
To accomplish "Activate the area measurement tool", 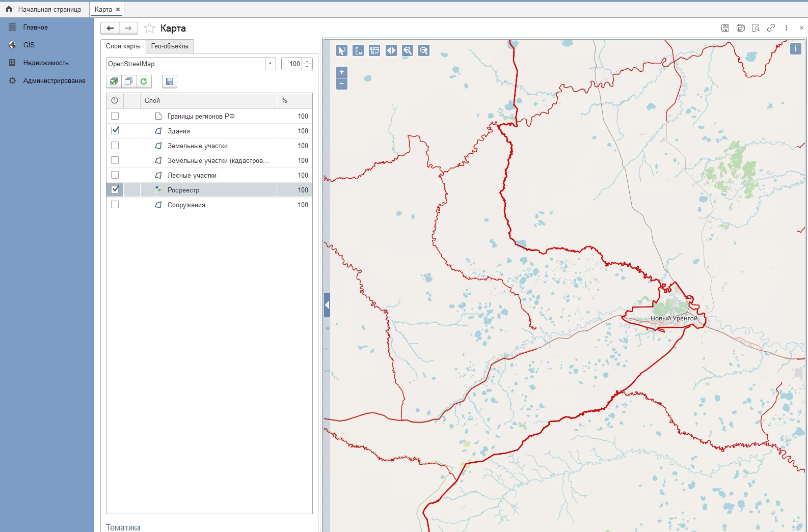I will coord(374,50).
